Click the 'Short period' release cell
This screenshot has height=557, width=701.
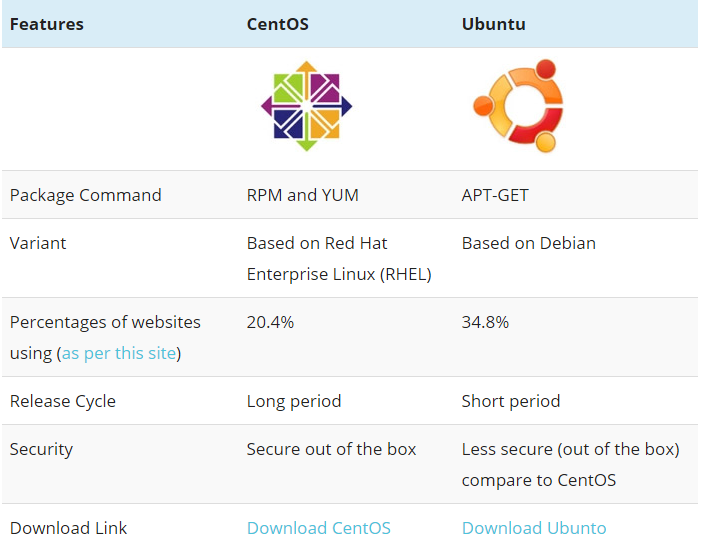pyautogui.click(x=510, y=401)
